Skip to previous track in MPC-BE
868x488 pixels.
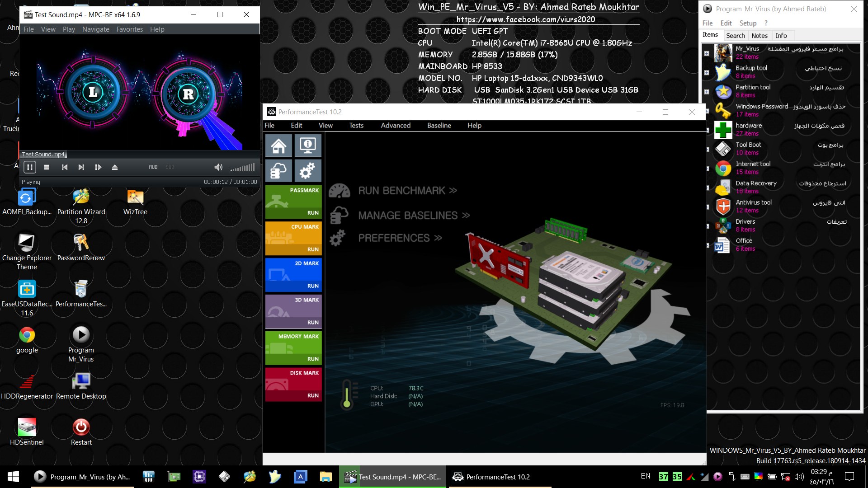click(65, 167)
